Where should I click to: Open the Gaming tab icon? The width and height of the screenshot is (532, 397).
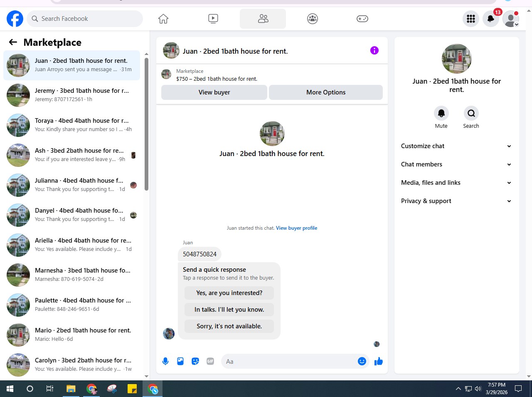[x=362, y=19]
